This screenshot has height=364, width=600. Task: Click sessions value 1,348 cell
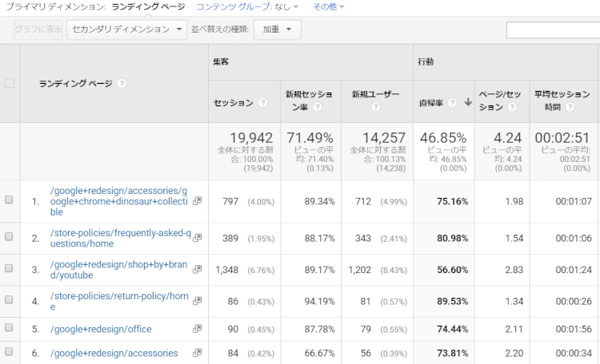(227, 270)
